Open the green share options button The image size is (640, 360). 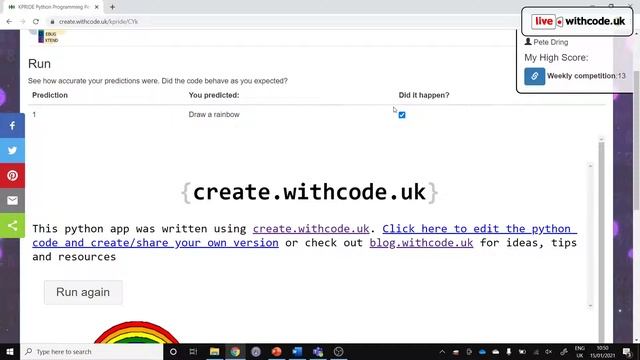coord(12,225)
